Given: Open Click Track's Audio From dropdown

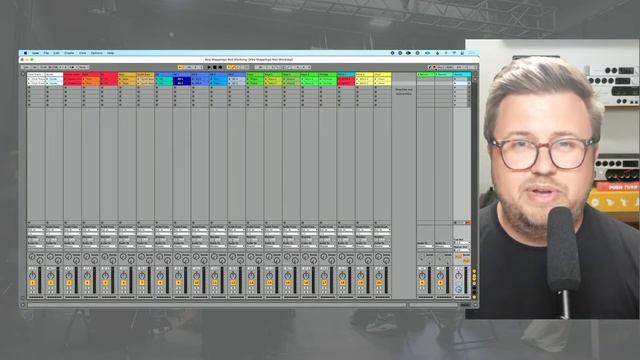Looking at the screenshot, I should [x=36, y=230].
